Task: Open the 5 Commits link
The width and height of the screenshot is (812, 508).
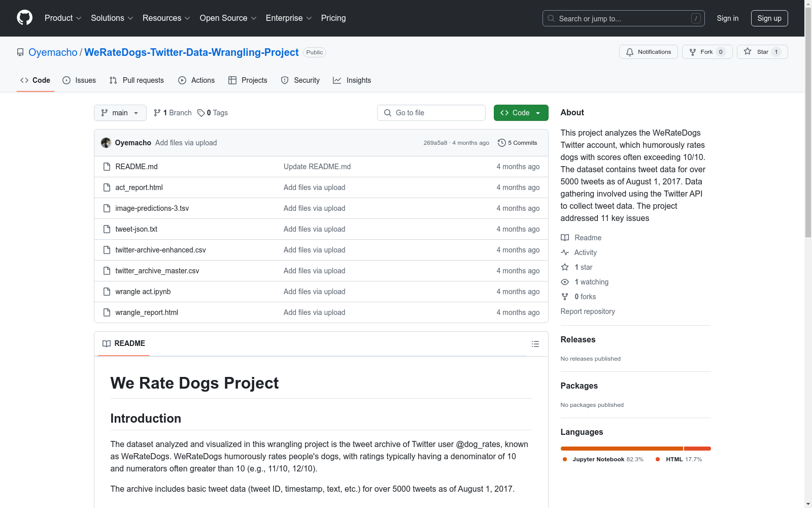Action: pyautogui.click(x=518, y=143)
